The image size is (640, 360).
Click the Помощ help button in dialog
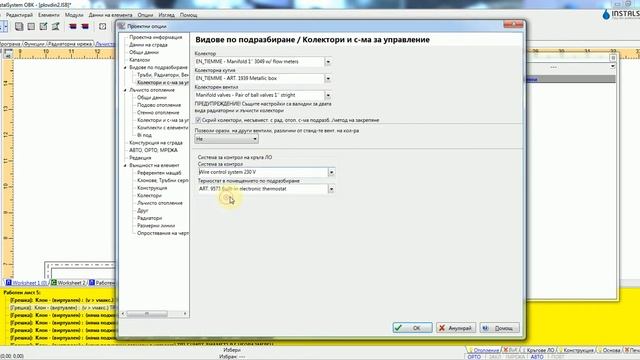[x=500, y=328]
